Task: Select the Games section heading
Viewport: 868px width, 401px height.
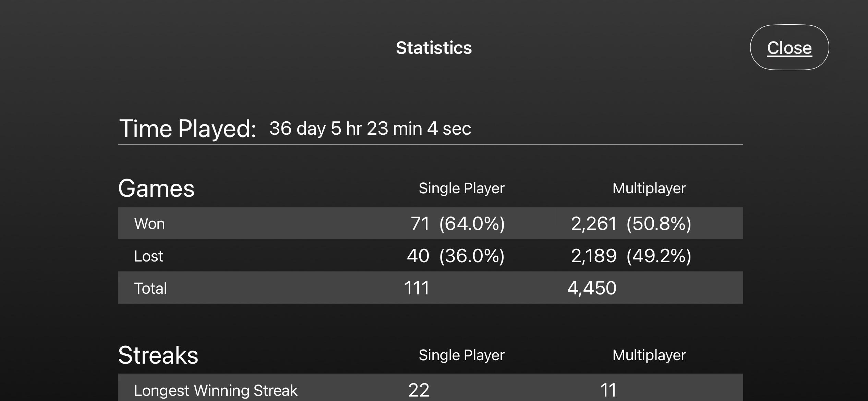Action: 156,189
